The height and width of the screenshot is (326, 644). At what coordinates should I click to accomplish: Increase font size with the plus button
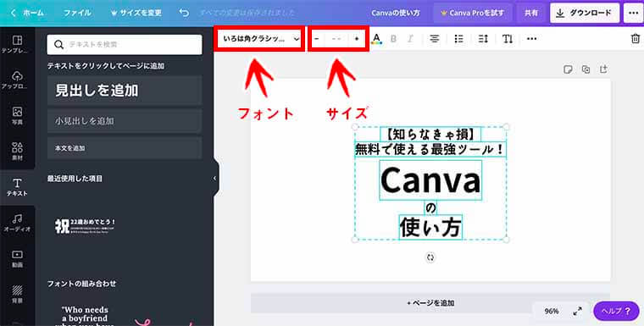pyautogui.click(x=357, y=39)
